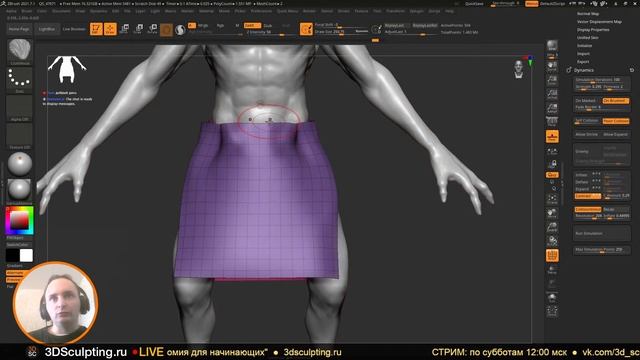Image resolution: width=640 pixels, height=360 pixels.
Task: Open the Home Page button
Action: (x=19, y=29)
